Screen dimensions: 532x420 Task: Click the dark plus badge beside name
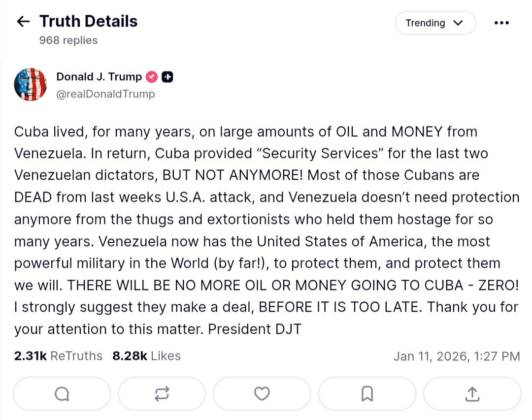pos(167,77)
